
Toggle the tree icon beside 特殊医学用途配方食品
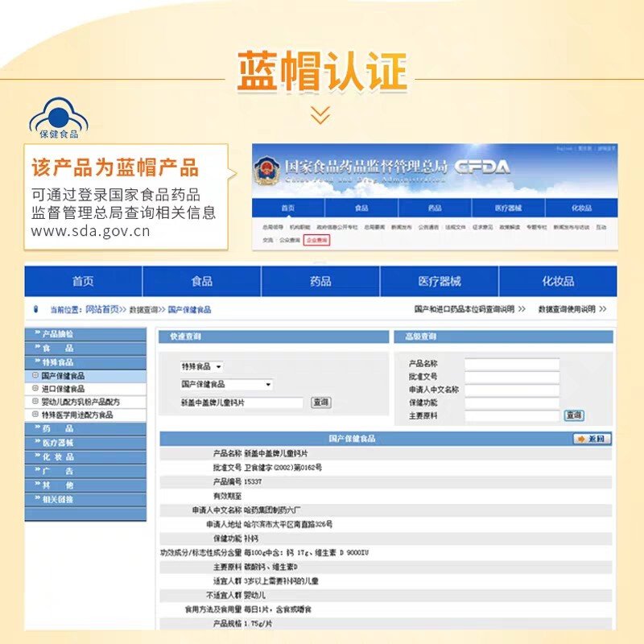[35, 415]
